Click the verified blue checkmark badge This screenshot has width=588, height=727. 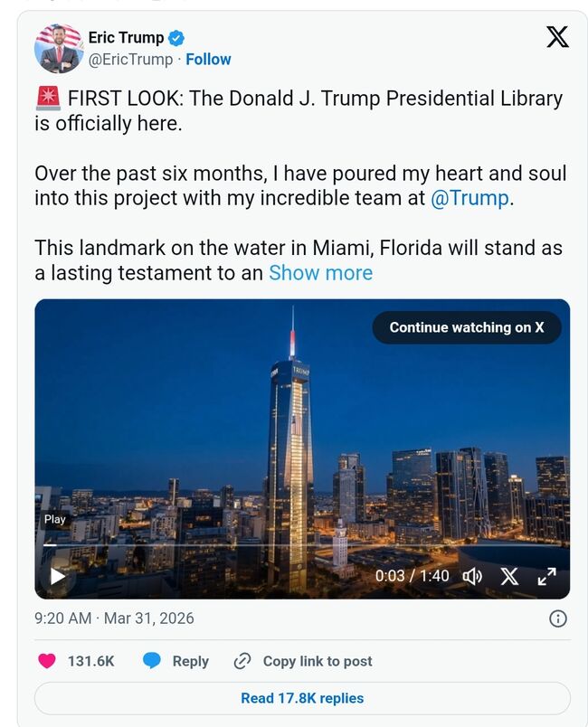click(177, 38)
